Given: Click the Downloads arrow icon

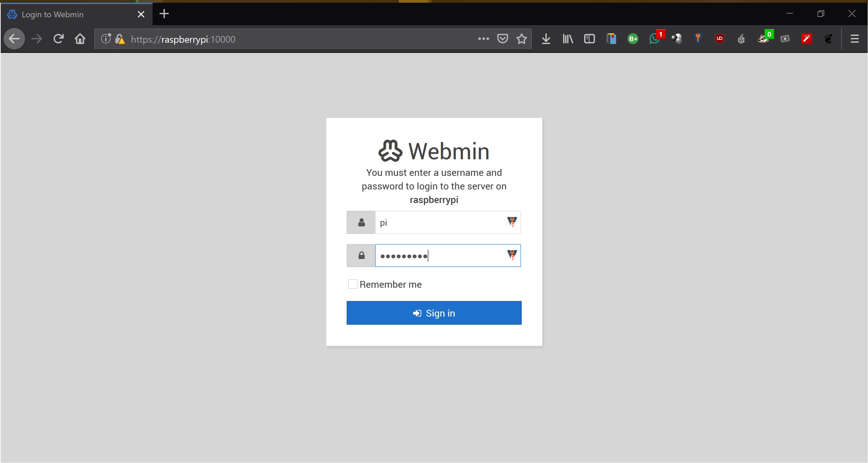Looking at the screenshot, I should tap(546, 39).
